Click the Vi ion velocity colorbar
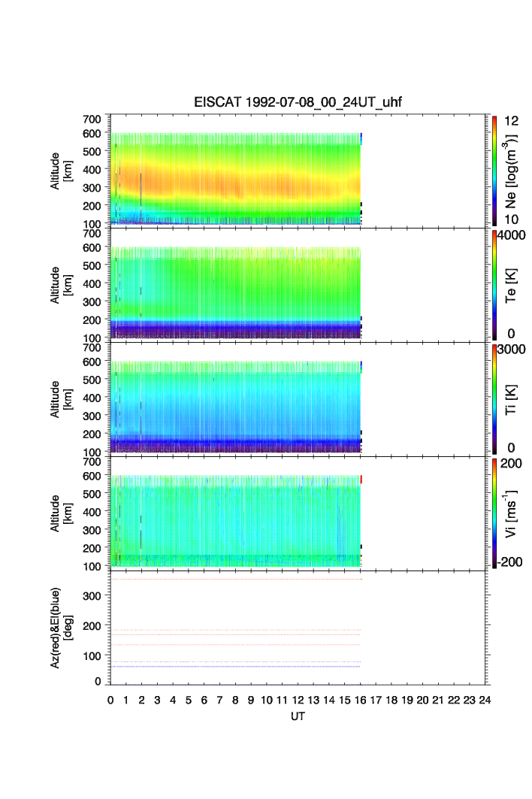Viewport: 532px width, 799px height. click(494, 513)
